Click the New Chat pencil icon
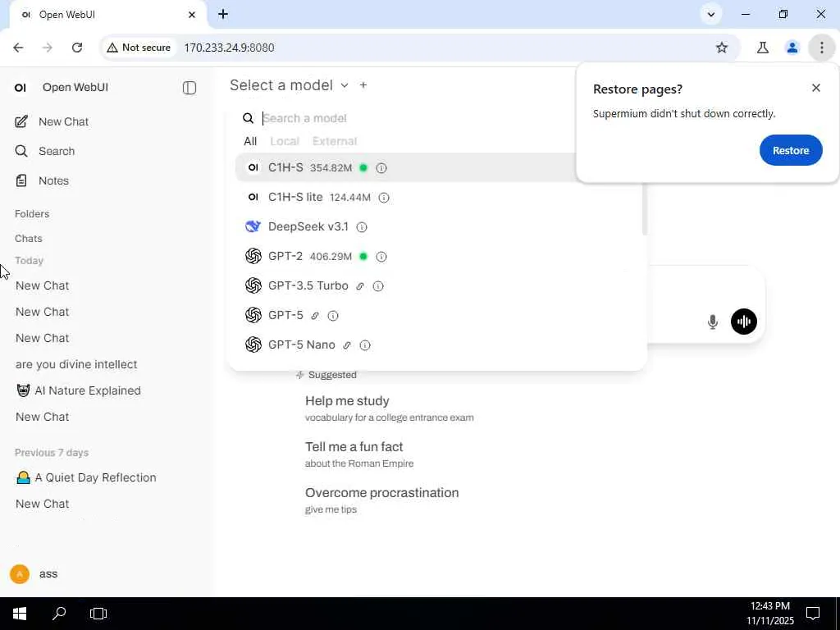 pyautogui.click(x=21, y=121)
